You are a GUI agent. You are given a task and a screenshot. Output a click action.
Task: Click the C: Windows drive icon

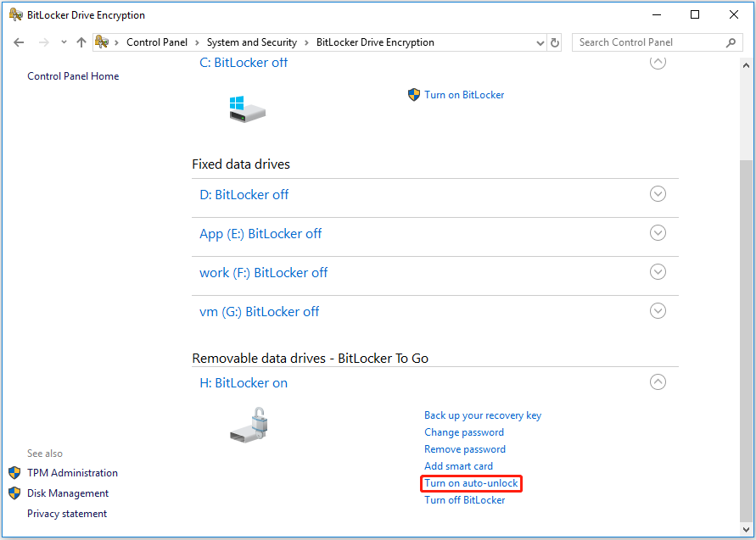[247, 109]
